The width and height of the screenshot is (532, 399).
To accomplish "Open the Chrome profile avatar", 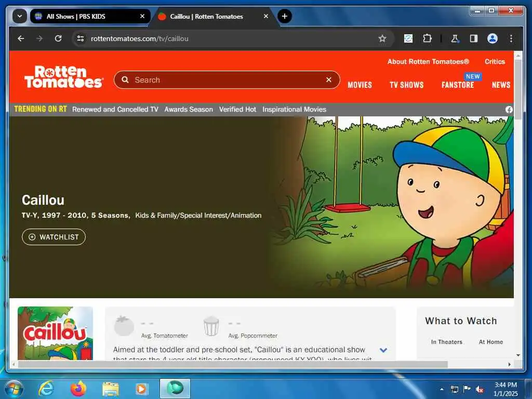I will click(x=493, y=38).
